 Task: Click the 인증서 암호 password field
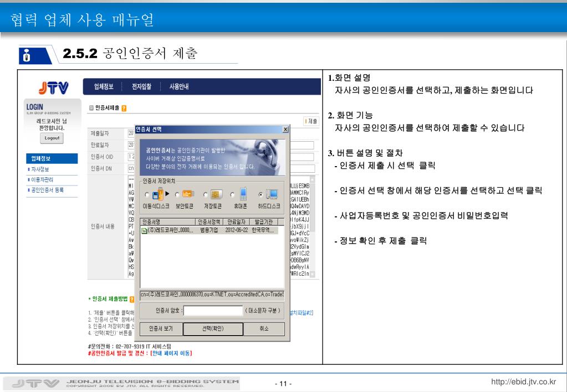pos(213,311)
